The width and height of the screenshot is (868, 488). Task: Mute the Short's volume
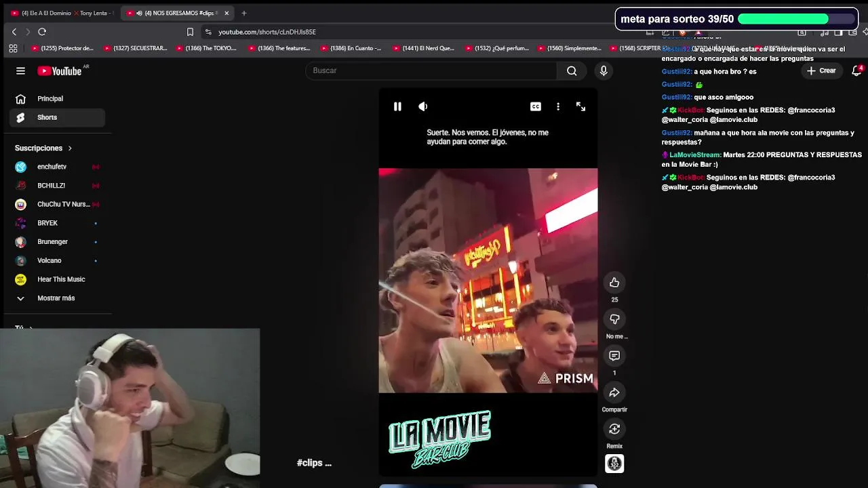click(422, 106)
